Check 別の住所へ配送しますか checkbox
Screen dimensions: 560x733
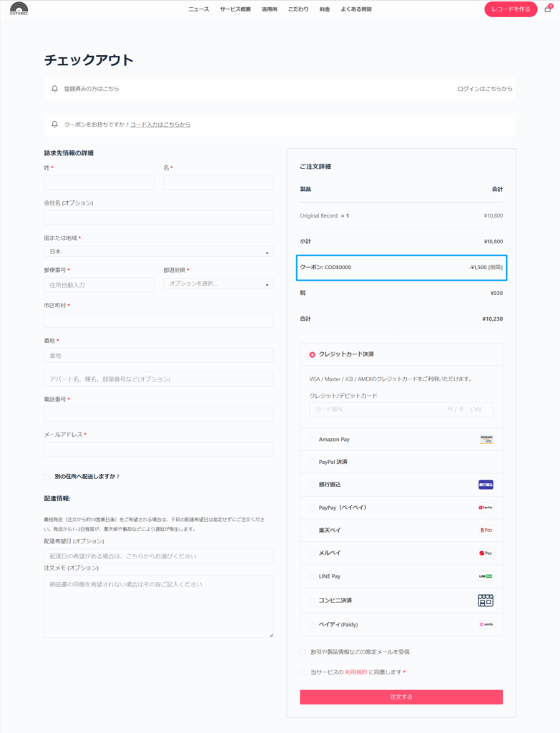[47, 476]
